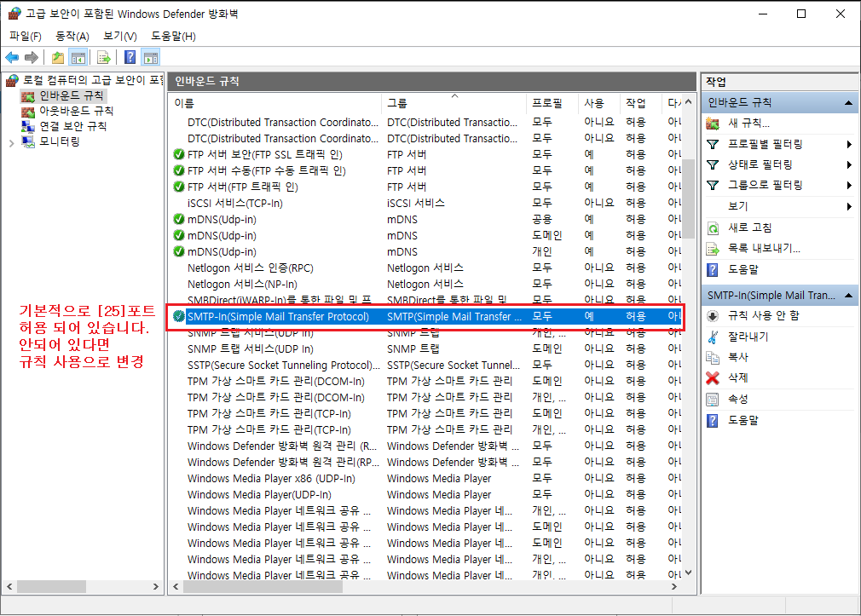
Task: Click rule list scroll right arrow
Action: tap(674, 587)
